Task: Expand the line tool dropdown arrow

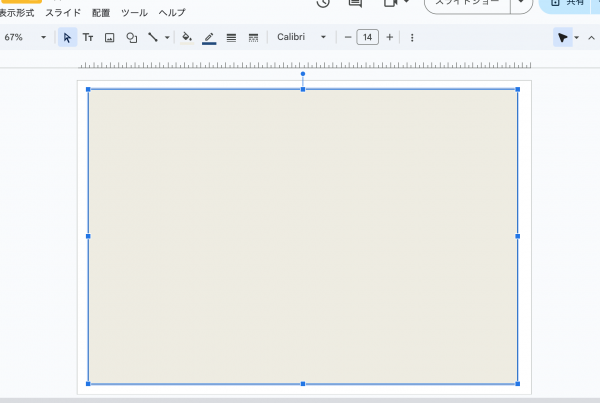Action: point(167,38)
